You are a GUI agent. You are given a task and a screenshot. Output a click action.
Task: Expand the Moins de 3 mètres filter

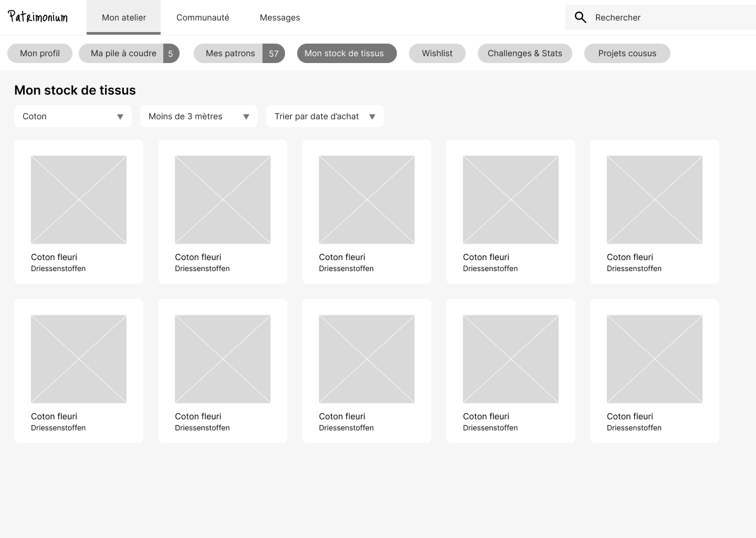[x=199, y=116]
